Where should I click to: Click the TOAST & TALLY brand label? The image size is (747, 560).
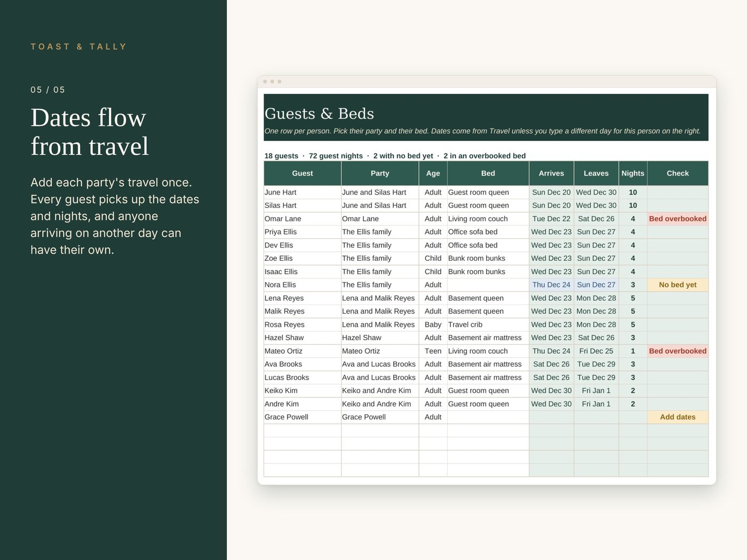pyautogui.click(x=78, y=46)
